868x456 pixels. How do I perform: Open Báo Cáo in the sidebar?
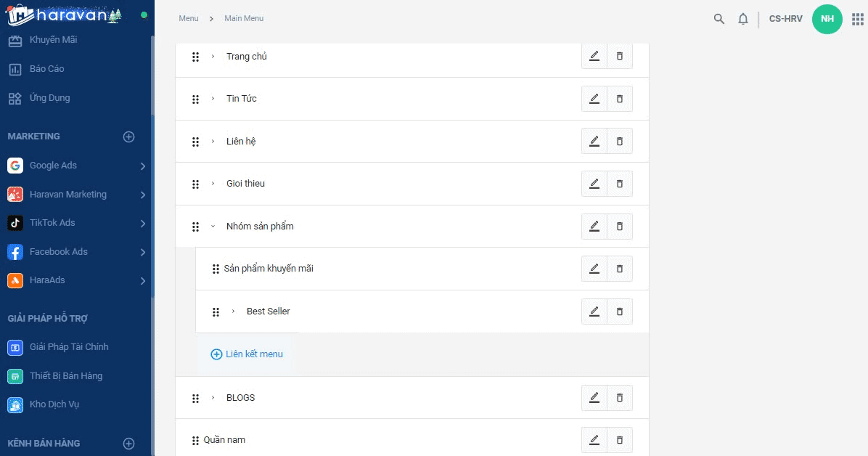[46, 69]
